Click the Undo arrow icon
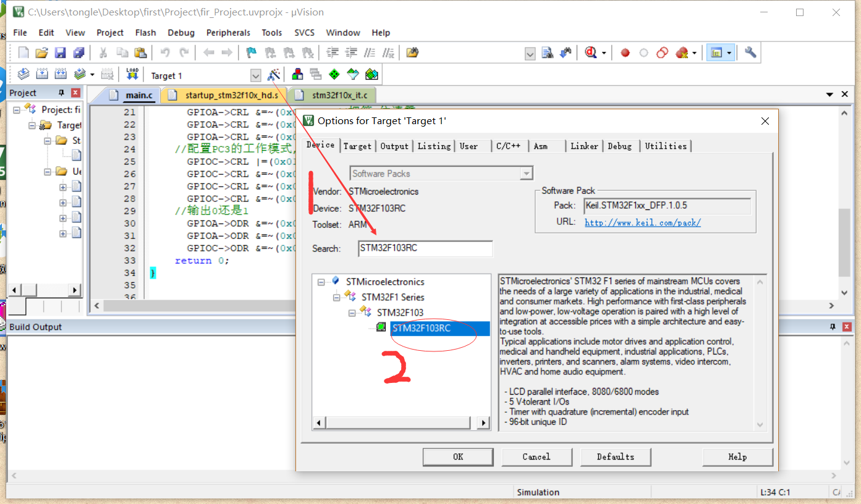Viewport: 861px width, 504px height. [x=165, y=53]
